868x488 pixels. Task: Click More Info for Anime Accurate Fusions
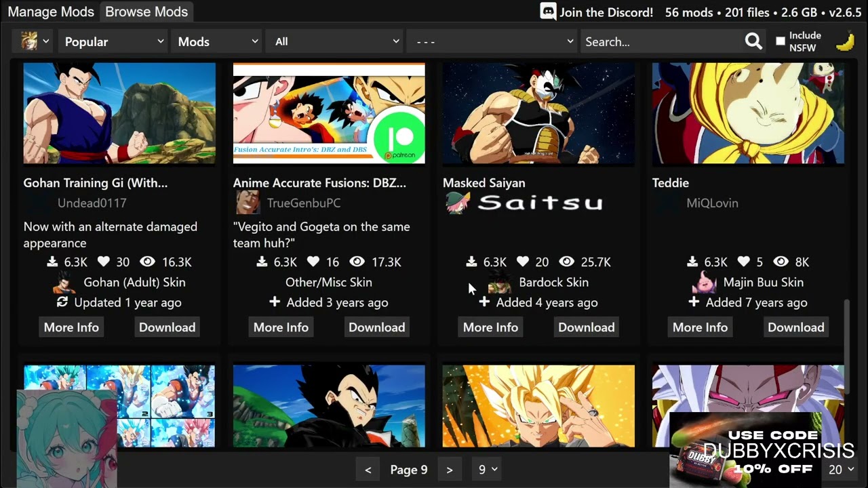[x=281, y=327]
